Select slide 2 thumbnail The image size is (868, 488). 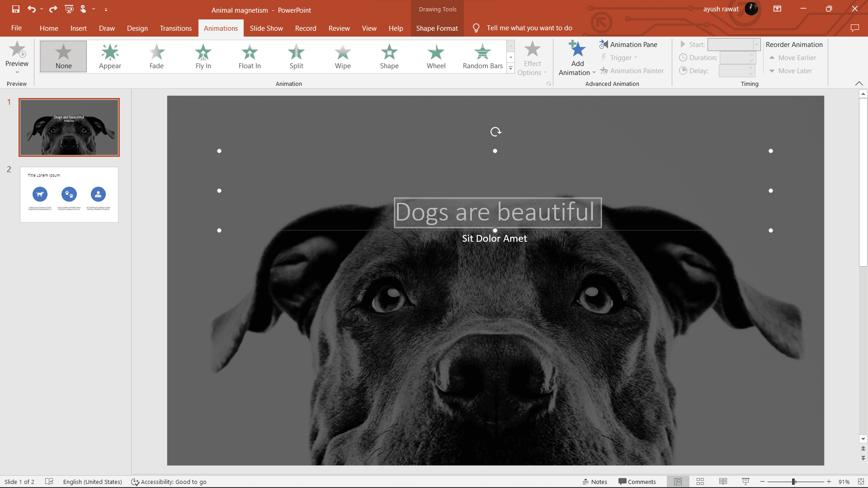[69, 195]
